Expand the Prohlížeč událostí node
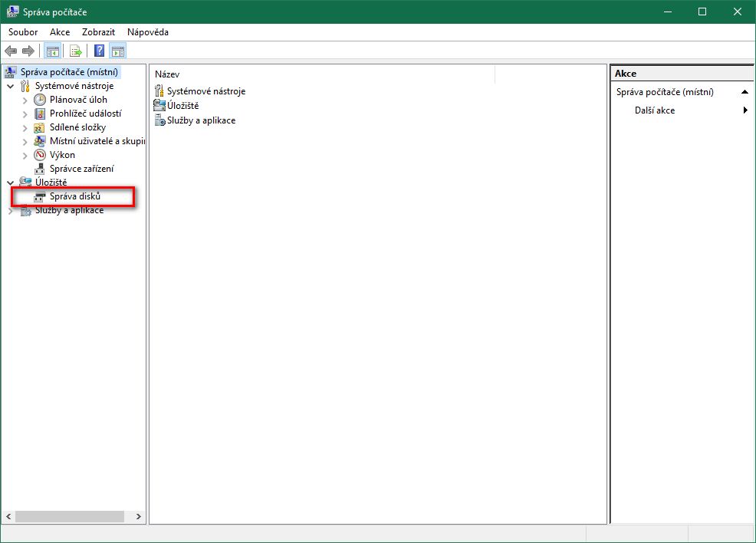 click(x=25, y=114)
